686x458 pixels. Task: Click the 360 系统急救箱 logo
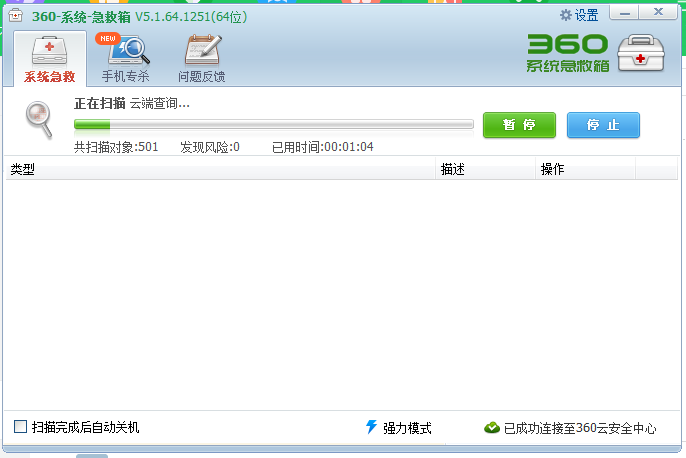pyautogui.click(x=568, y=53)
